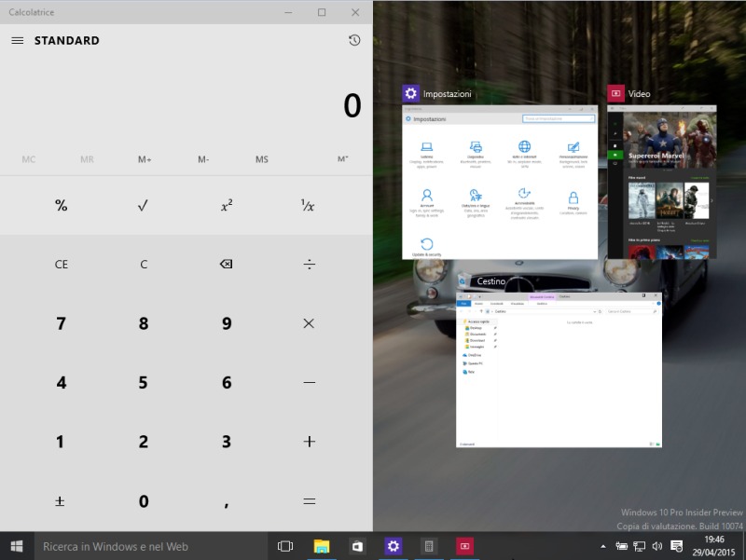
Task: Click the CE clear entry button
Action: click(x=61, y=265)
